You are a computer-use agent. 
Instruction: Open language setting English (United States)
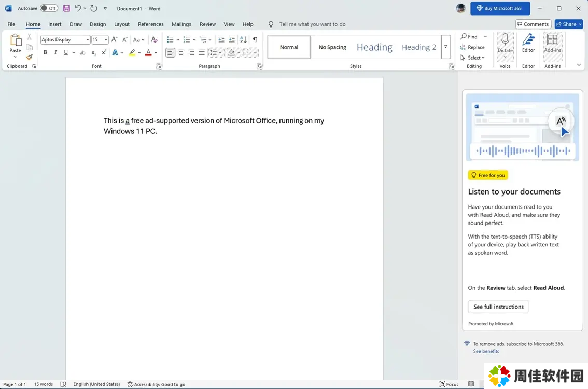pyautogui.click(x=97, y=384)
